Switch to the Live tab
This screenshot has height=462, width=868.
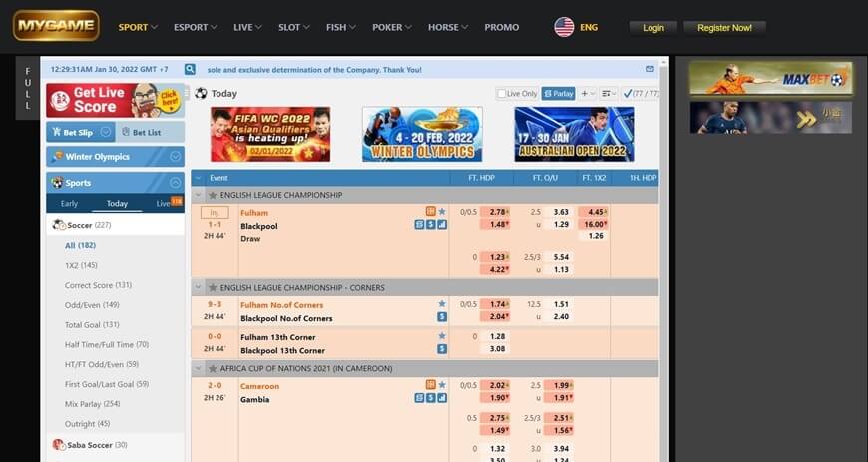163,204
